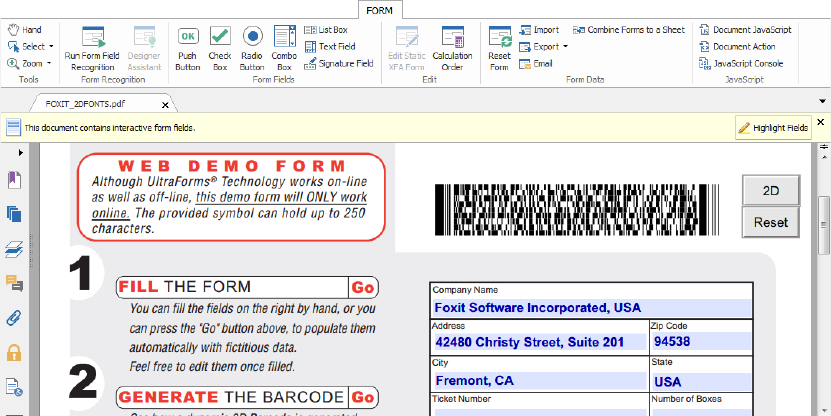
Task: Select the Hand tool
Action: tap(24, 30)
